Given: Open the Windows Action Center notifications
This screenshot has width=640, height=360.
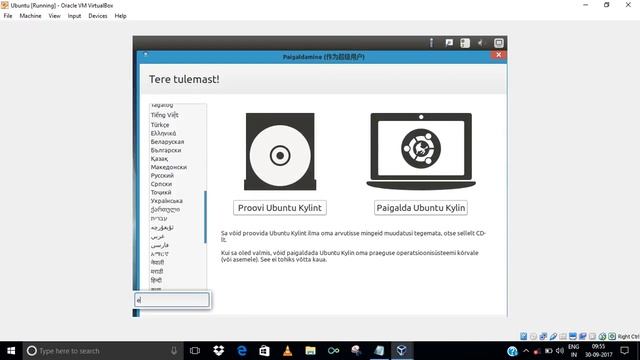Looking at the screenshot, I should tap(624, 351).
